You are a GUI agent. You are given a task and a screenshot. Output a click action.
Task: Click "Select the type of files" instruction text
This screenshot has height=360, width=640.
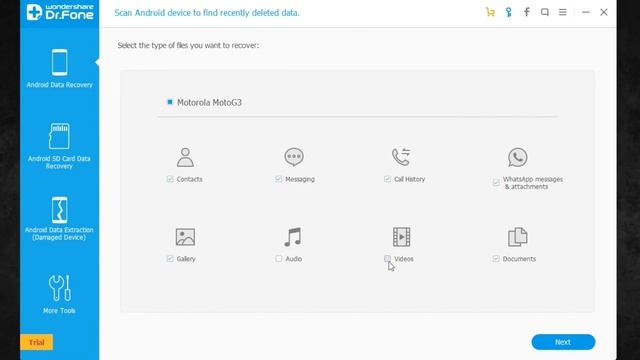tap(188, 45)
